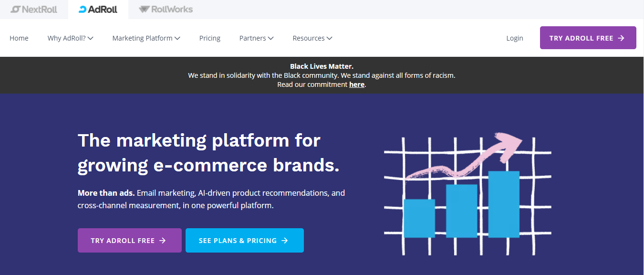Expand the Partners dropdown menu
644x275 pixels.
256,38
